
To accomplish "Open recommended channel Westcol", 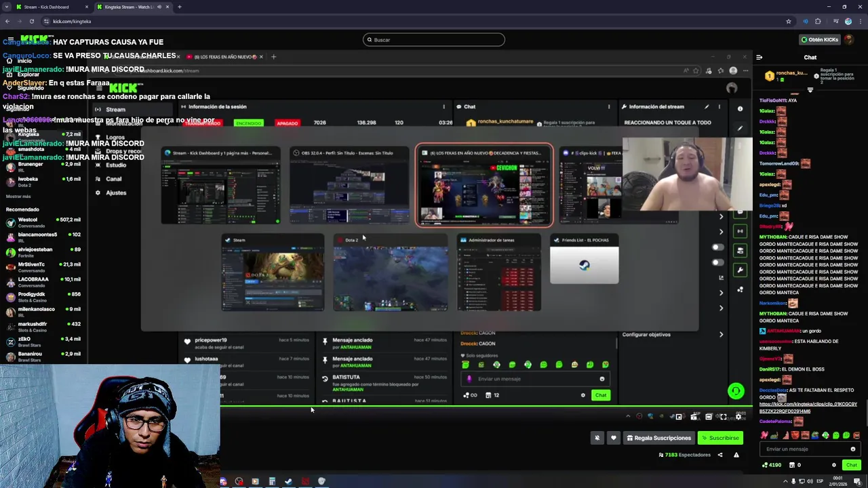I will 44,222.
